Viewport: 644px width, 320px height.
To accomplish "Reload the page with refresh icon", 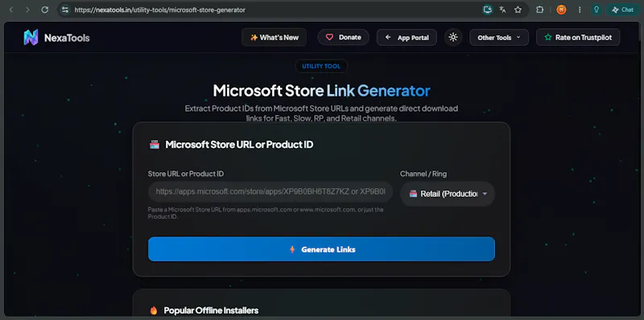I will pyautogui.click(x=45, y=10).
